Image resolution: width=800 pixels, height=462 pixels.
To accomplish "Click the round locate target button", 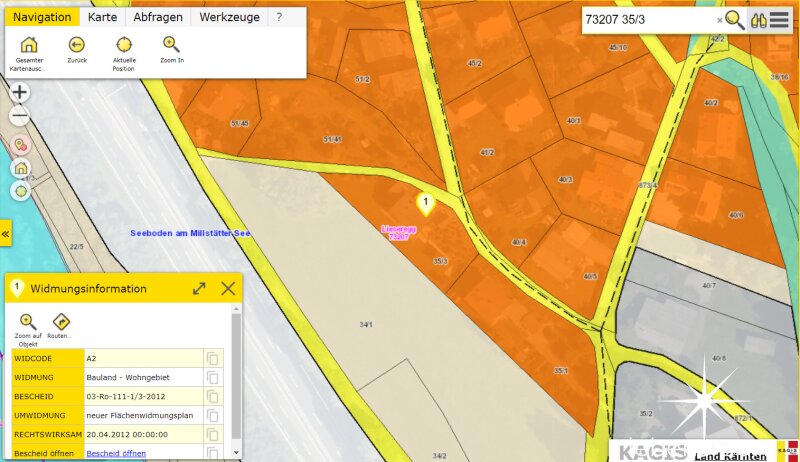I will tap(20, 191).
